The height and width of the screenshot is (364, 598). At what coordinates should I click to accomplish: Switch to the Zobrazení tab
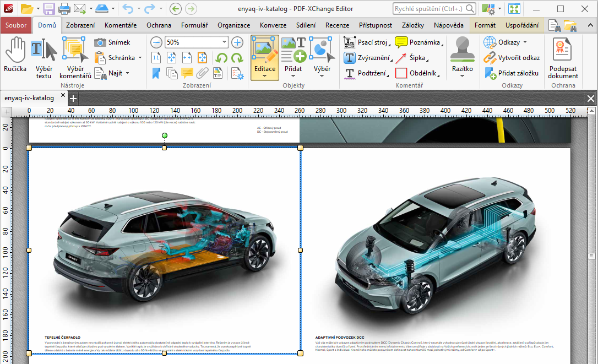[x=80, y=25]
